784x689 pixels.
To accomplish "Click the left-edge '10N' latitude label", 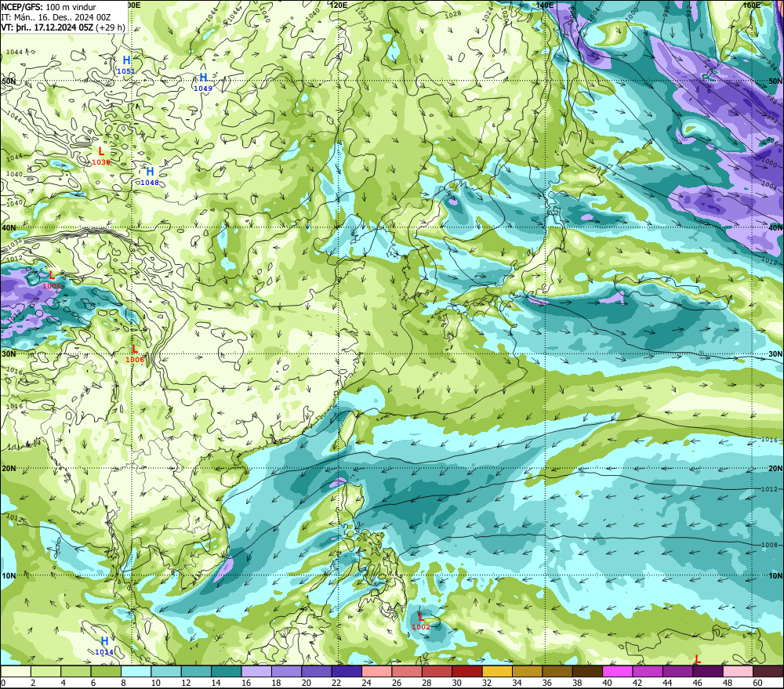I will tap(9, 575).
